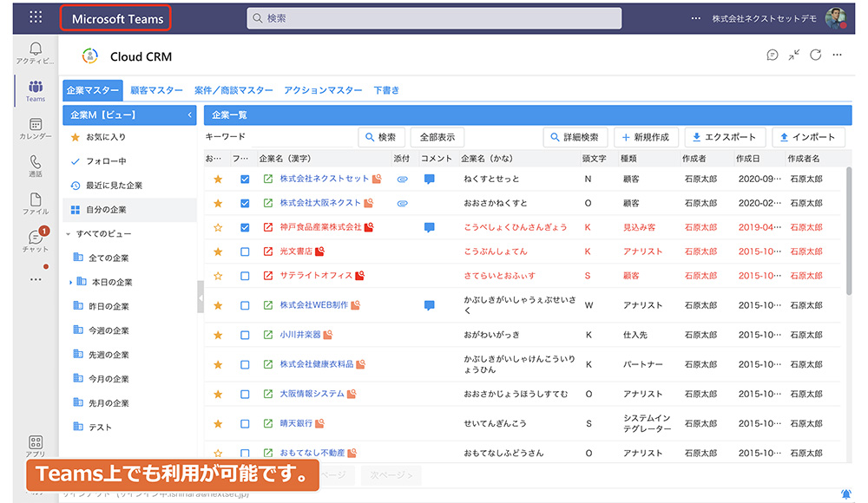Collapse the tab with shrink arrows icon
The height and width of the screenshot is (503, 868).
(x=794, y=55)
